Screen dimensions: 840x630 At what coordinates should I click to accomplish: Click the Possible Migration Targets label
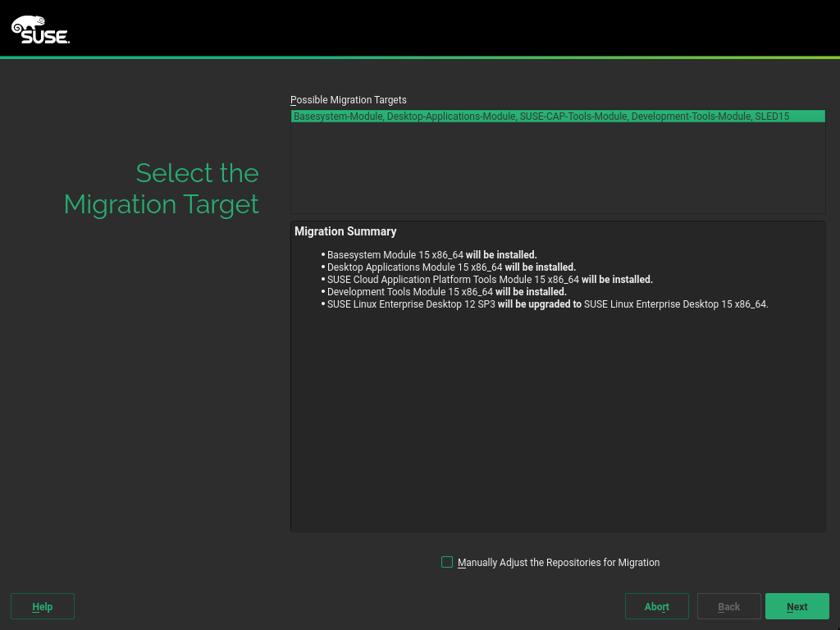click(348, 100)
